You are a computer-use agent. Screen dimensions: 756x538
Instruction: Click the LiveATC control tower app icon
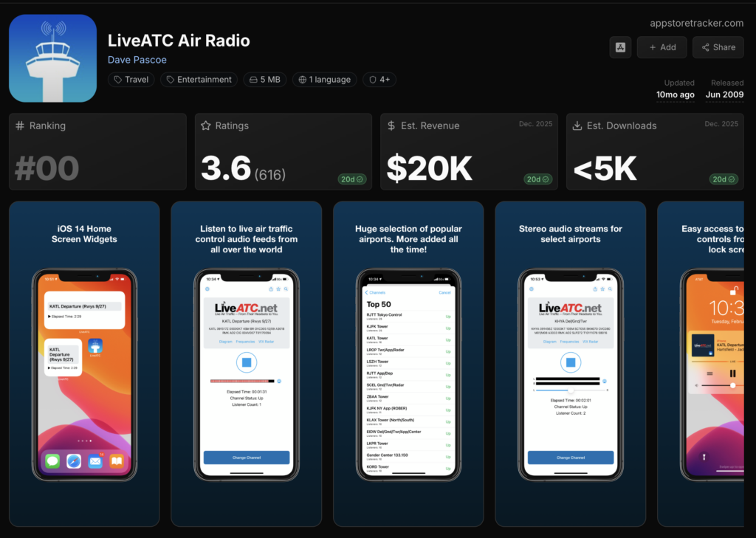click(53, 58)
